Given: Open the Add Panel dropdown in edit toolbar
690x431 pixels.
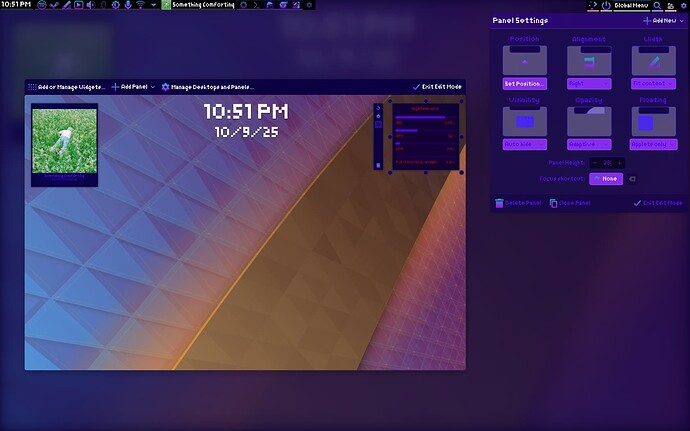Looking at the screenshot, I should (133, 87).
